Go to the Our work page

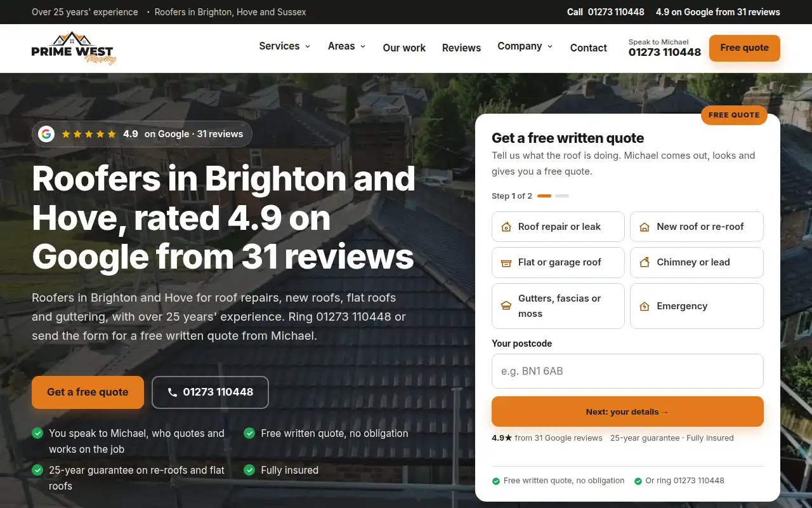coord(404,48)
